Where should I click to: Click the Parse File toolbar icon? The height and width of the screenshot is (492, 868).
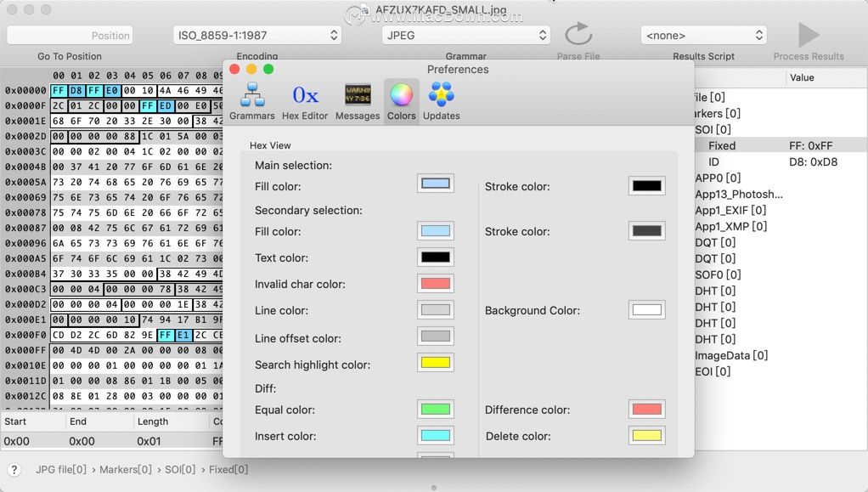tap(578, 36)
